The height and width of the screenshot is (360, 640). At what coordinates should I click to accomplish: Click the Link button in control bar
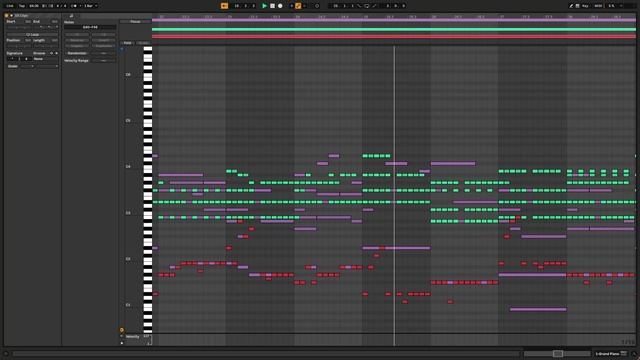tap(10, 6)
